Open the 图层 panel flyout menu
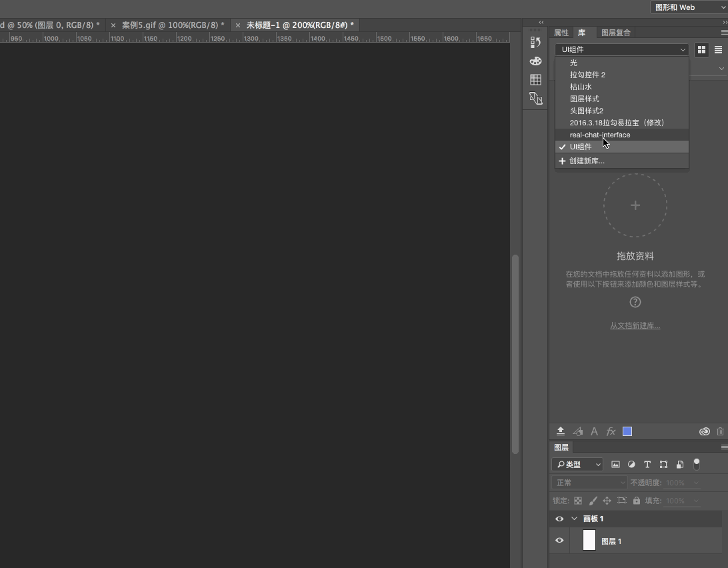 (x=724, y=447)
